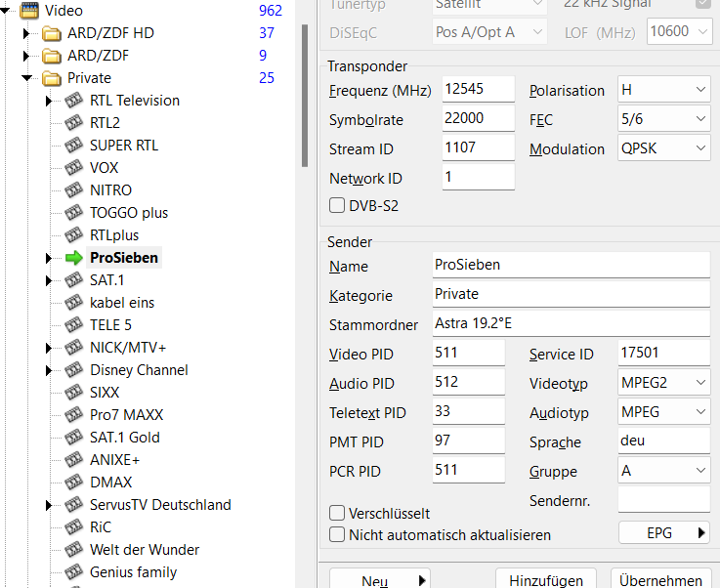
Task: Click the TELE 5 channel icon
Action: tap(74, 325)
